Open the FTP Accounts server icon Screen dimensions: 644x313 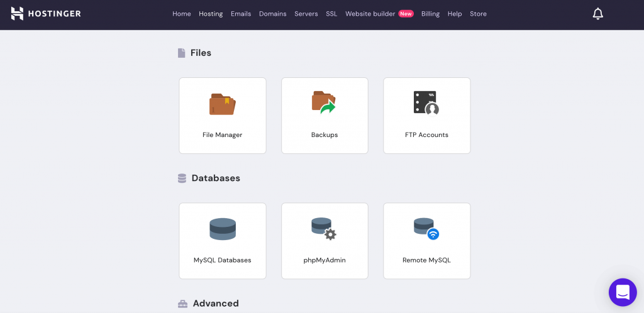[426, 103]
